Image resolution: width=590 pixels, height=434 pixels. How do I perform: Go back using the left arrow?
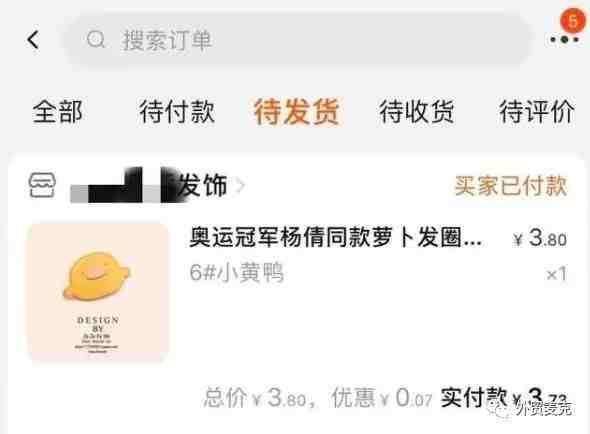click(x=33, y=40)
